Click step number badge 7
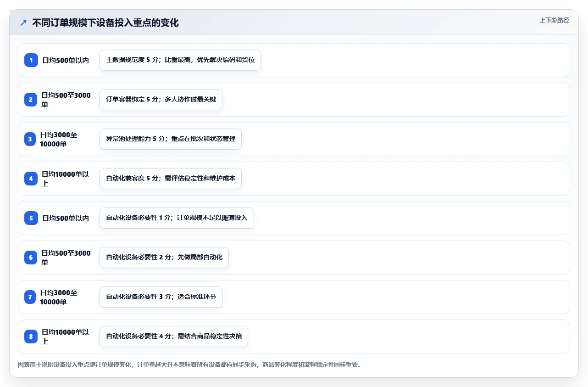This screenshot has height=387, width=588. (x=30, y=297)
